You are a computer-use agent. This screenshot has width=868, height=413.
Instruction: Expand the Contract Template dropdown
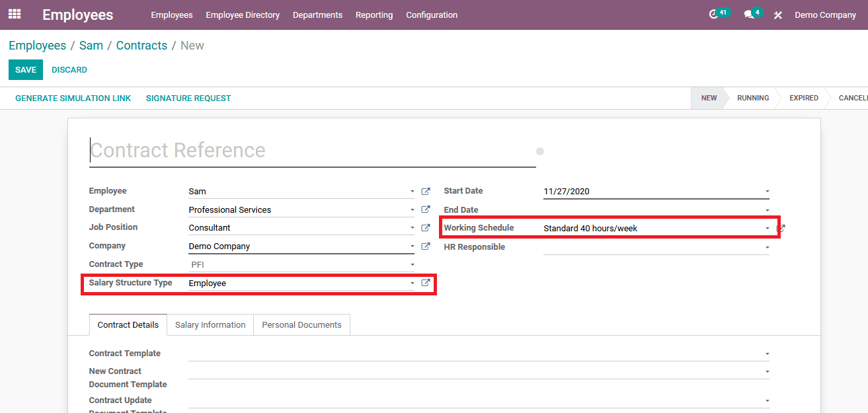tap(767, 354)
